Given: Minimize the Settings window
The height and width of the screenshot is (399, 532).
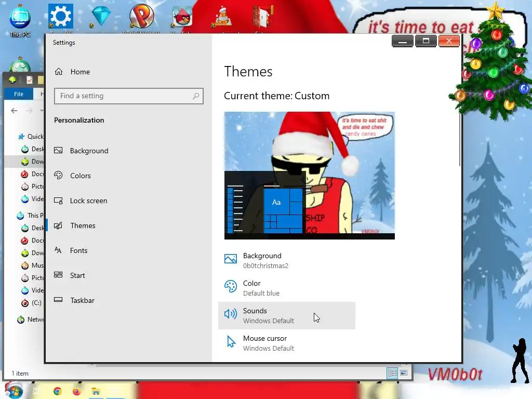Looking at the screenshot, I should point(403,41).
